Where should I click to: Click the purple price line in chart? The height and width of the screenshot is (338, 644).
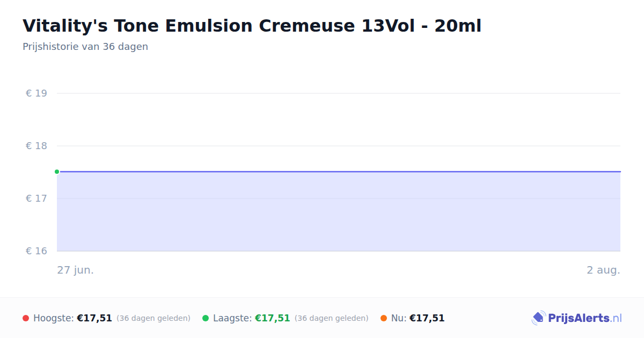click(x=339, y=172)
